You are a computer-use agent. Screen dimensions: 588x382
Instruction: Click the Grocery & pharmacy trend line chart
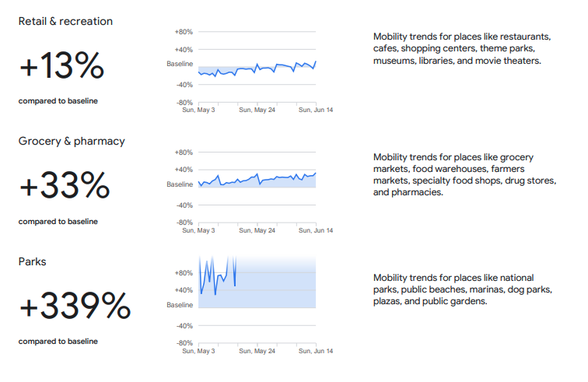(x=257, y=187)
